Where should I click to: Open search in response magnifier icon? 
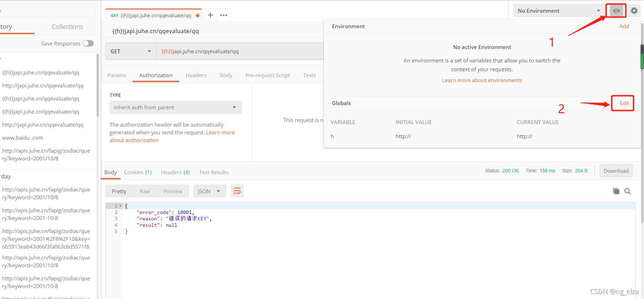627,191
